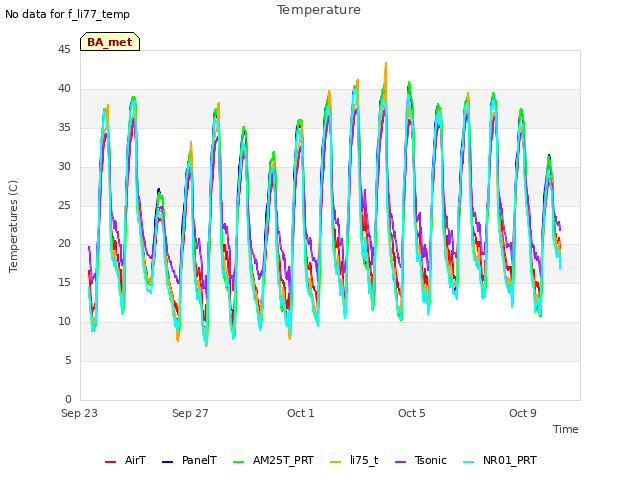Click the 40 y-axis tick label
The image size is (640, 480).
click(64, 89)
